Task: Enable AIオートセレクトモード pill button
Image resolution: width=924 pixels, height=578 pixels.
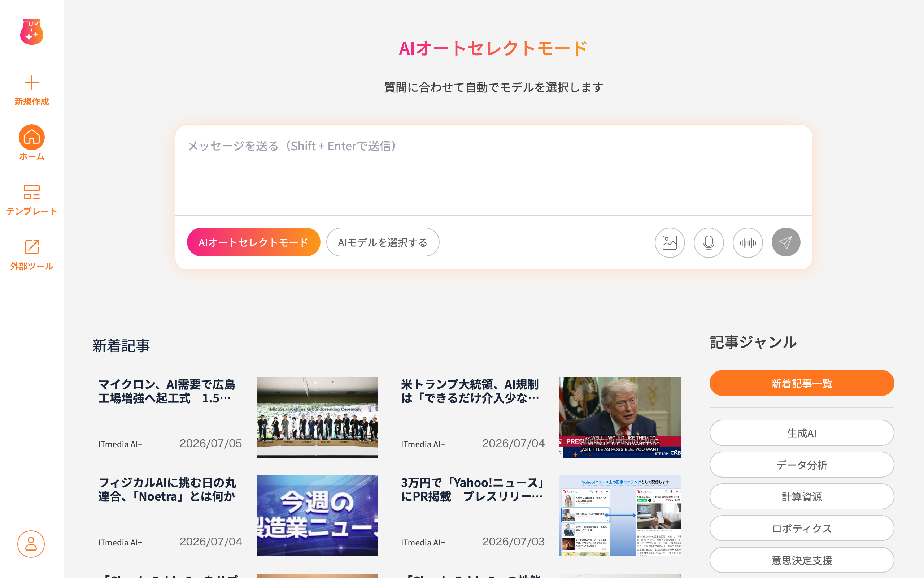Action: point(253,242)
